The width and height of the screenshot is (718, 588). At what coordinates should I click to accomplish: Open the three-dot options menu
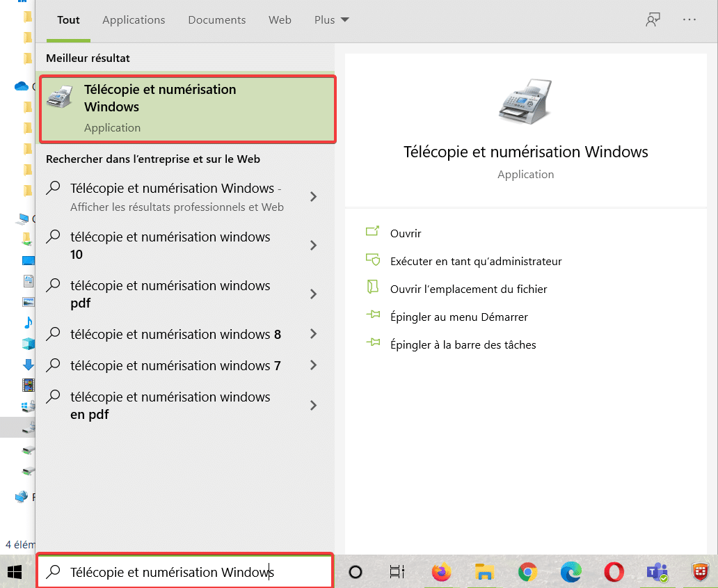pyautogui.click(x=689, y=19)
